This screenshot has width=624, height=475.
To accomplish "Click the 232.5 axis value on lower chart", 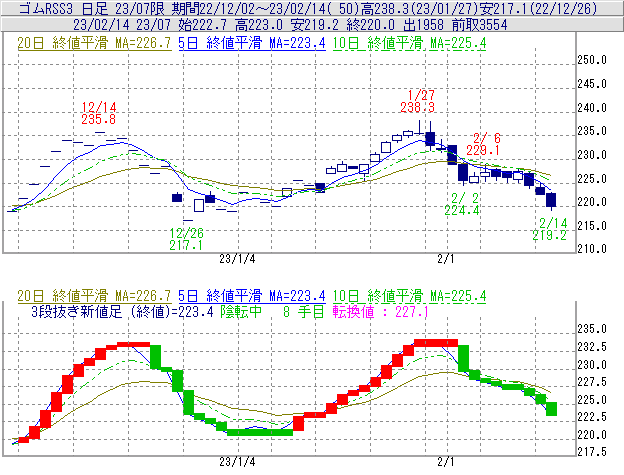I will pyautogui.click(x=592, y=347).
